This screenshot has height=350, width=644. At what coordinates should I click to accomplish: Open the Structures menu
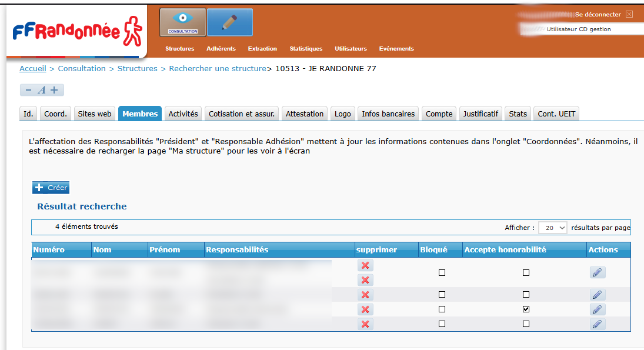179,49
